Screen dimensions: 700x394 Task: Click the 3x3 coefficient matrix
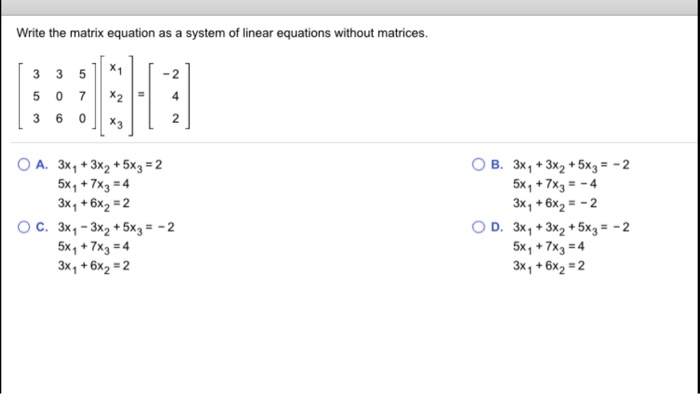click(58, 96)
